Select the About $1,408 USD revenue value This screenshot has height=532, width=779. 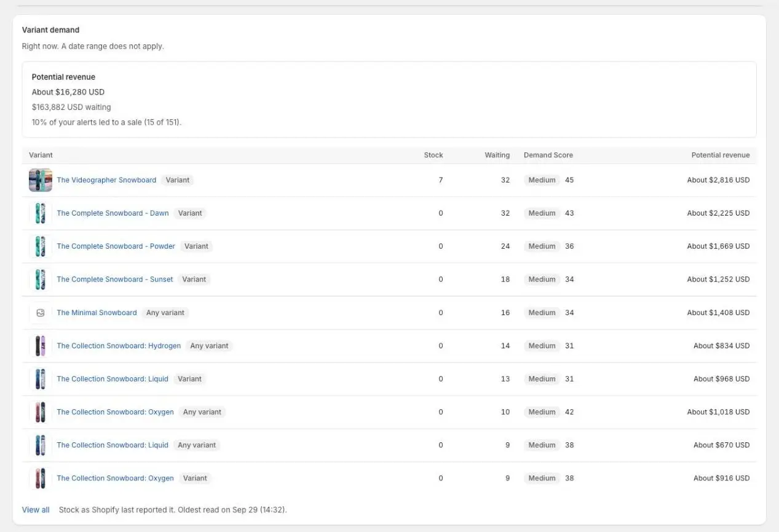718,313
